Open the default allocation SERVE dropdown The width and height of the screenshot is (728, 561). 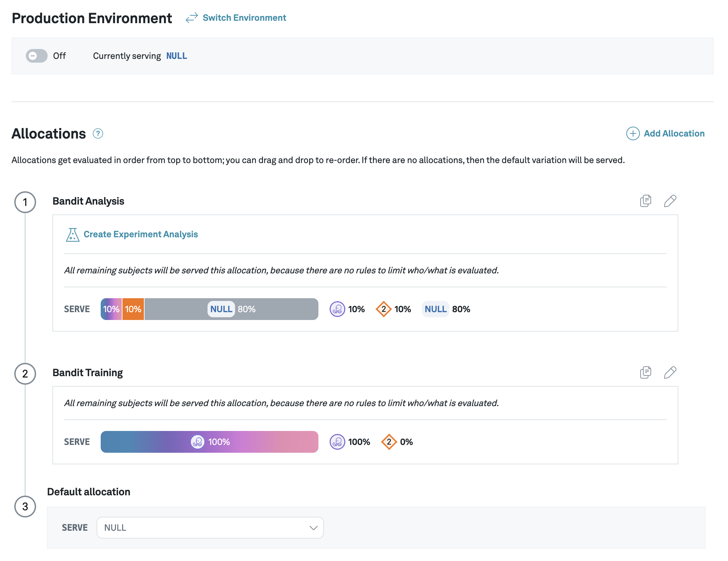[x=210, y=528]
